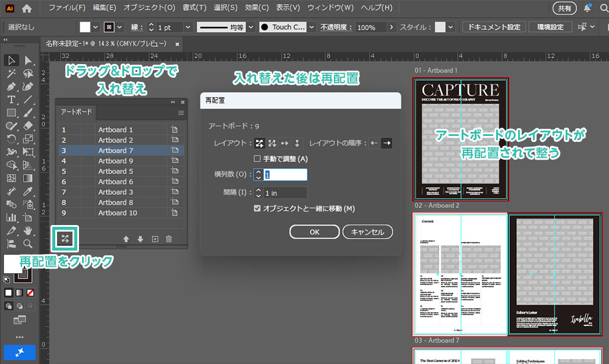Viewport: 609px width, 364px height.
Task: Click the delete artboard trash icon
Action: click(x=169, y=239)
